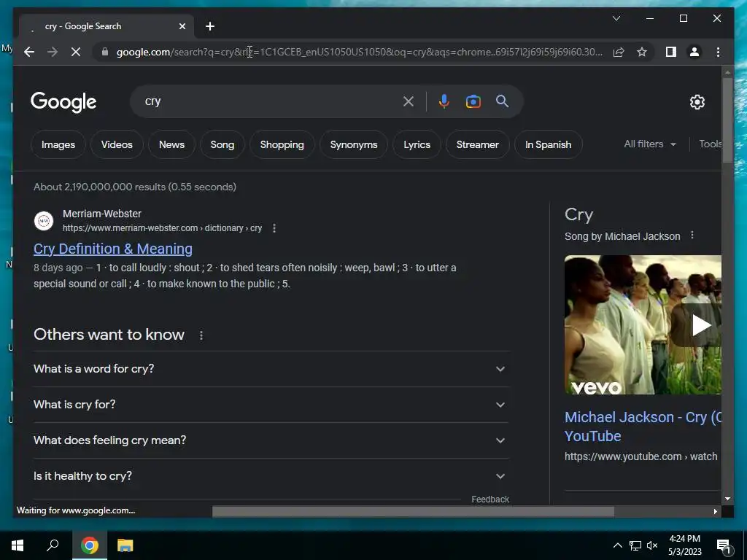The height and width of the screenshot is (560, 747).
Task: Open Michael Jackson - Cry YouTube link
Action: tap(643, 427)
